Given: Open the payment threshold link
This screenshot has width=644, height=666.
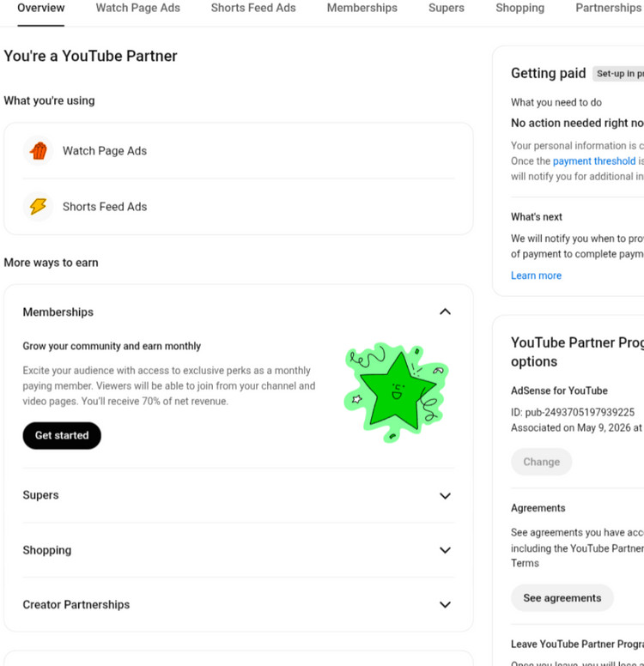Looking at the screenshot, I should pos(594,161).
